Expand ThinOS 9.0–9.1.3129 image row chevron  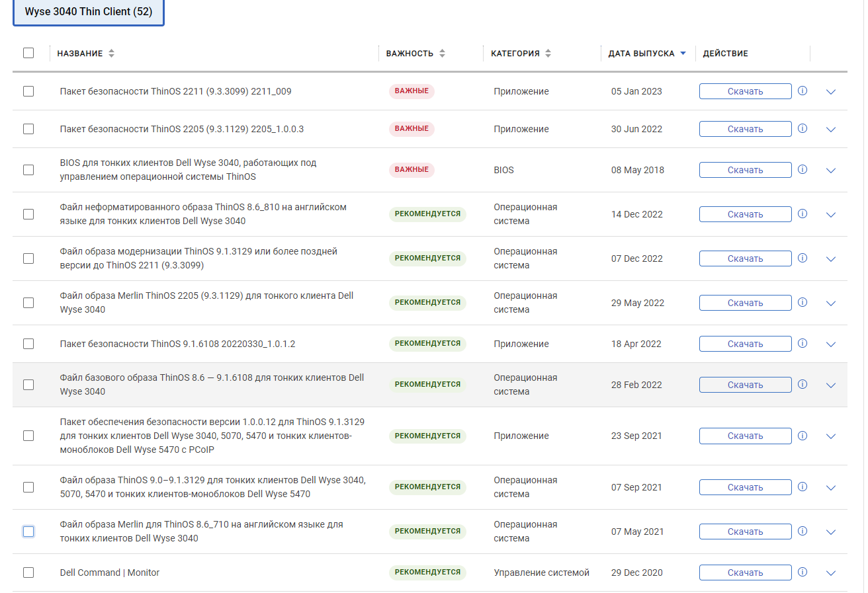point(832,488)
